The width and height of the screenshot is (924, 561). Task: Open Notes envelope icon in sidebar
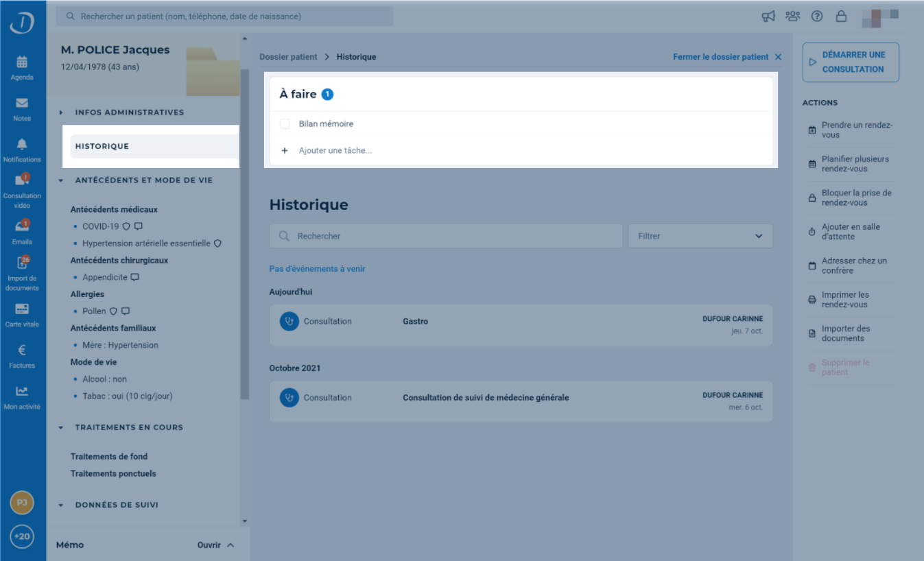pyautogui.click(x=22, y=103)
